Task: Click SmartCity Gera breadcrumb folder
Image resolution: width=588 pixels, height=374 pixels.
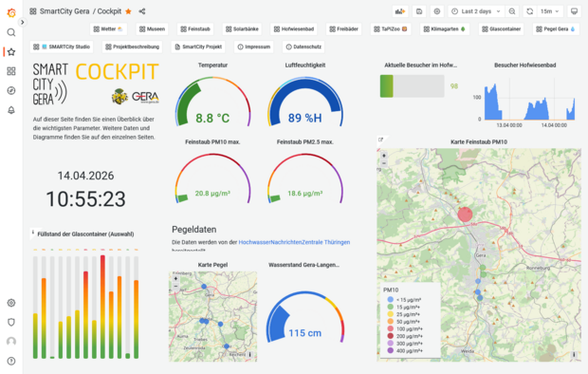Action: coord(64,11)
